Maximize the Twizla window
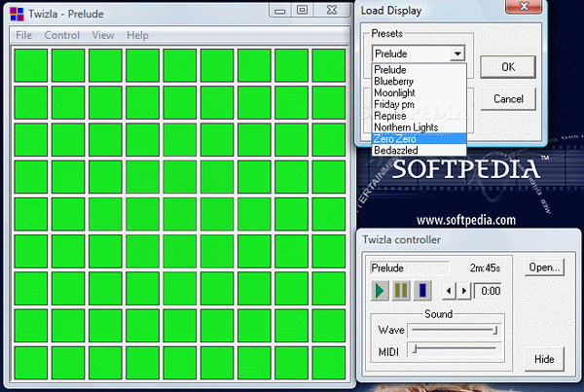This screenshot has width=584, height=392. point(302,10)
